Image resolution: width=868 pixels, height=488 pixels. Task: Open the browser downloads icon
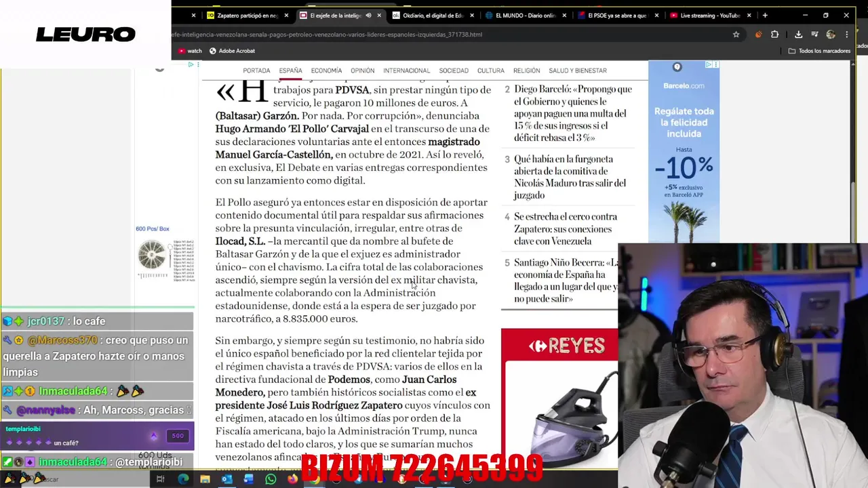tap(798, 35)
